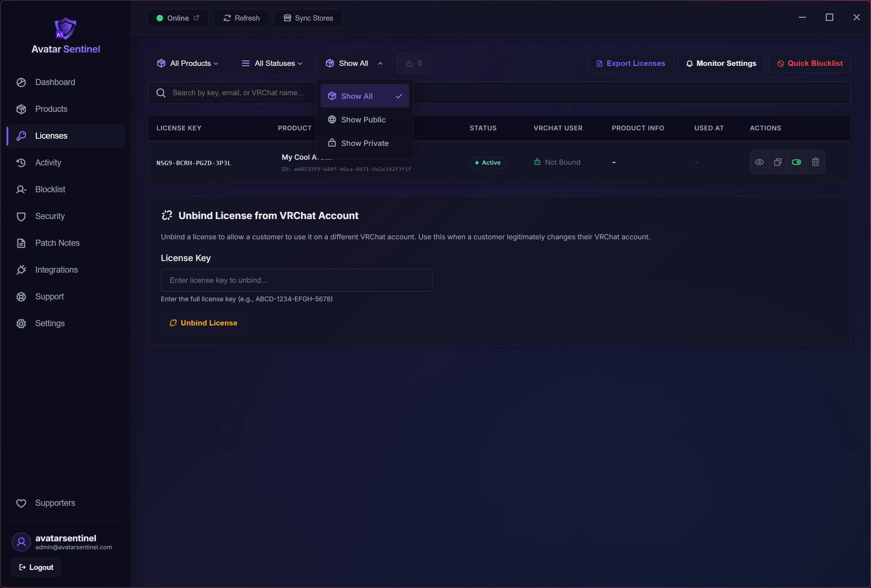Open the Support page

(66, 297)
